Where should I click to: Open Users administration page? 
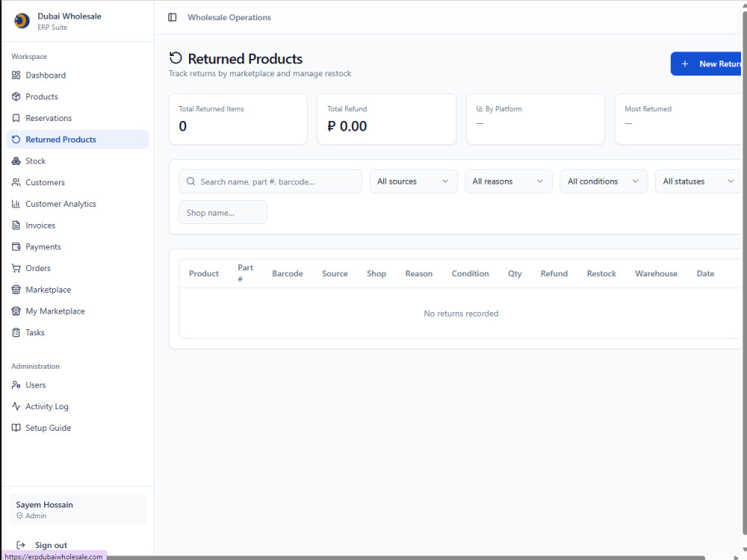pyautogui.click(x=78, y=385)
